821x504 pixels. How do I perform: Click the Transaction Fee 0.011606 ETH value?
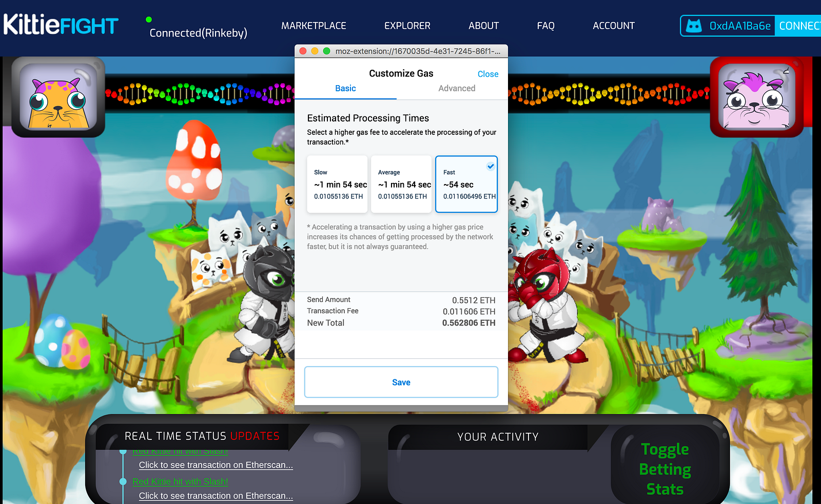(x=469, y=312)
